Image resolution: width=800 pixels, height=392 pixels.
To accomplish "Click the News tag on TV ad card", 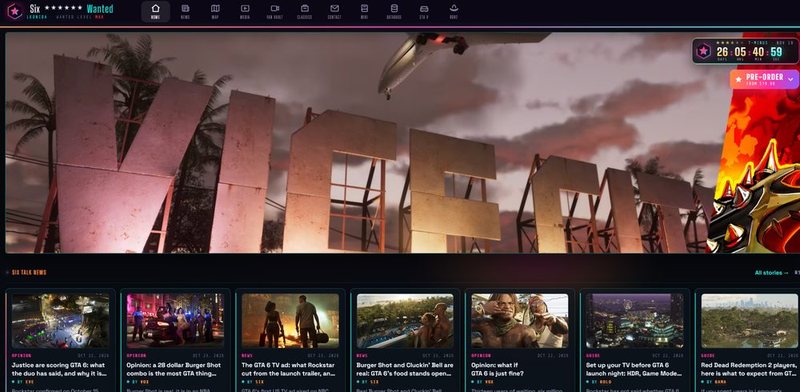I will [x=246, y=356].
